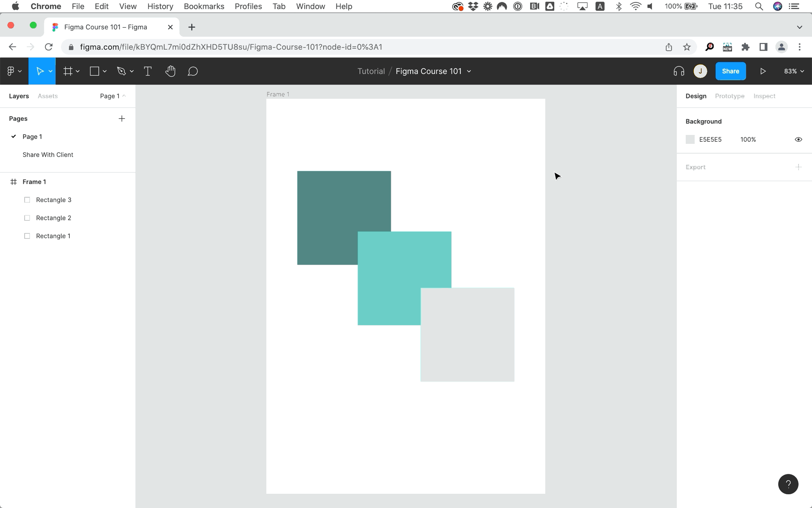The width and height of the screenshot is (812, 508).
Task: Select the Move tool
Action: coord(40,71)
